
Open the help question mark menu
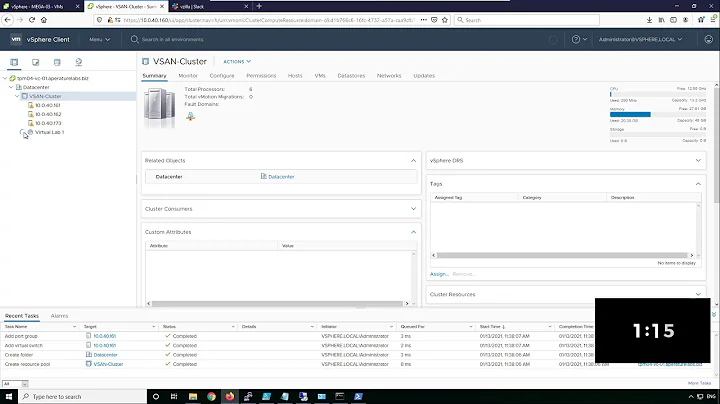(x=579, y=39)
